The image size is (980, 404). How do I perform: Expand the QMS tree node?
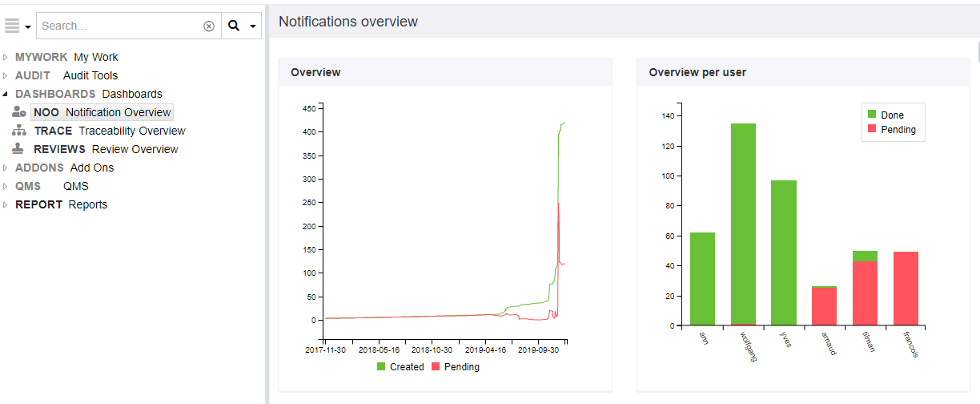click(5, 186)
